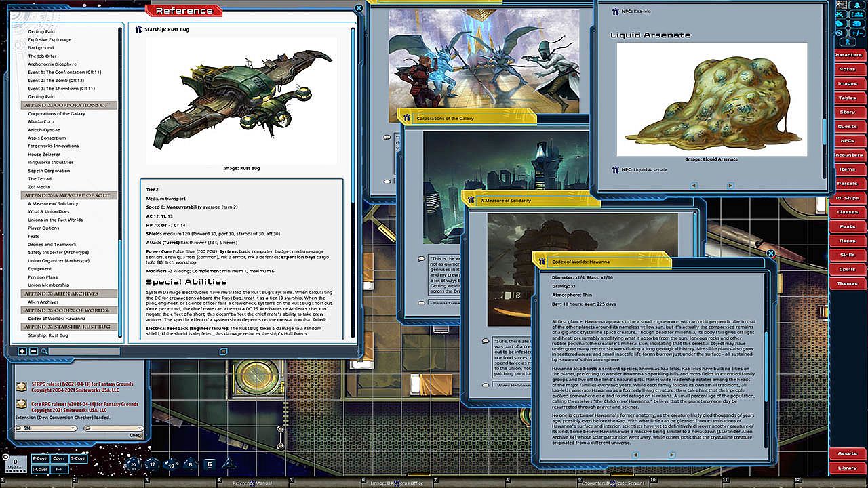Click the icon on A Measure of Solidarity title

tap(473, 201)
